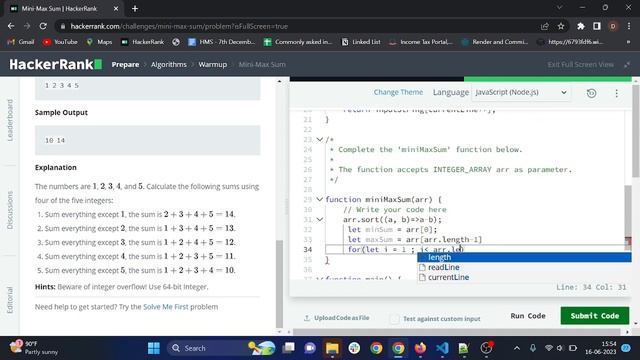640x360 pixels.
Task: Click the Hints integer overflow text
Action: 122,287
